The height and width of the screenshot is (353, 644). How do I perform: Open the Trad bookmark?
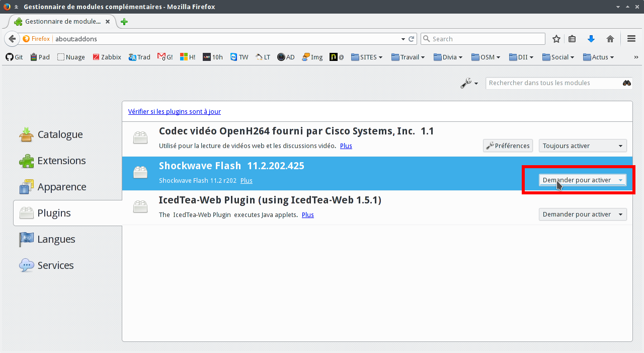(139, 57)
